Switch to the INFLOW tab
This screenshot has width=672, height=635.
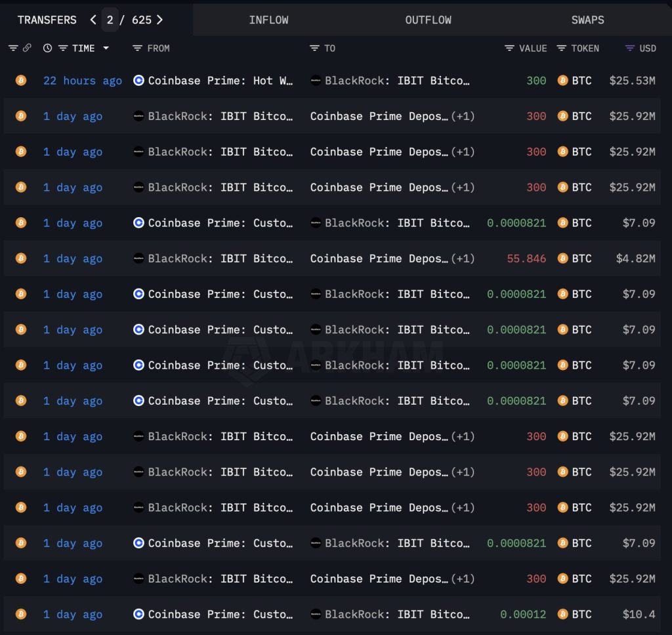point(268,20)
